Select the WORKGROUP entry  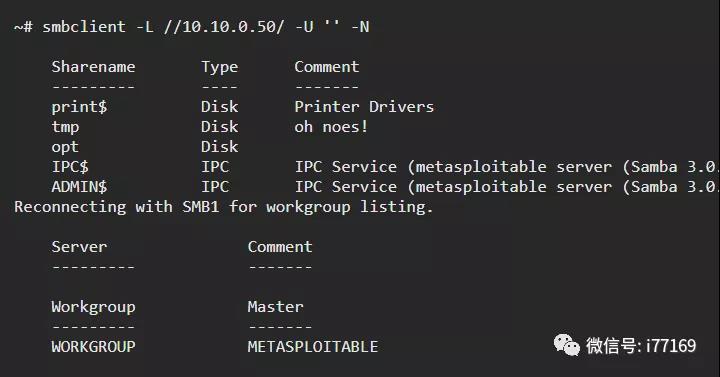coord(93,347)
